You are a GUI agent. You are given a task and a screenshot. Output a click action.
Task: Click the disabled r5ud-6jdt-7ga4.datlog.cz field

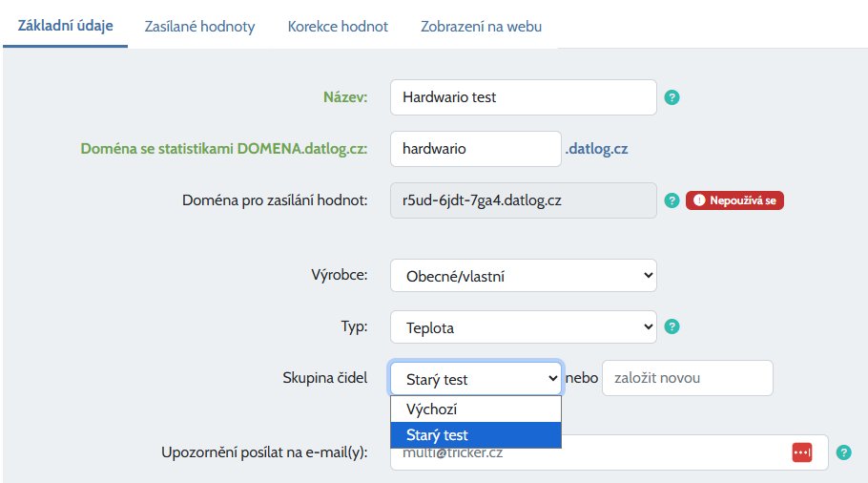[523, 200]
